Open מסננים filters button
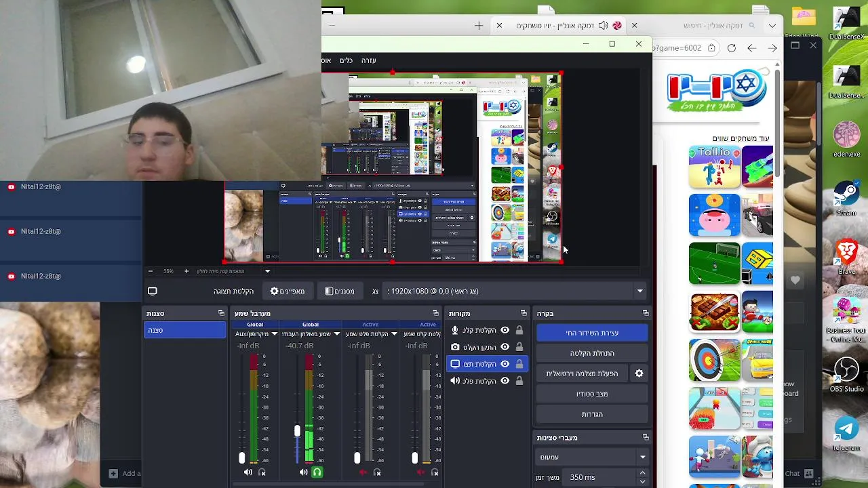 click(340, 291)
